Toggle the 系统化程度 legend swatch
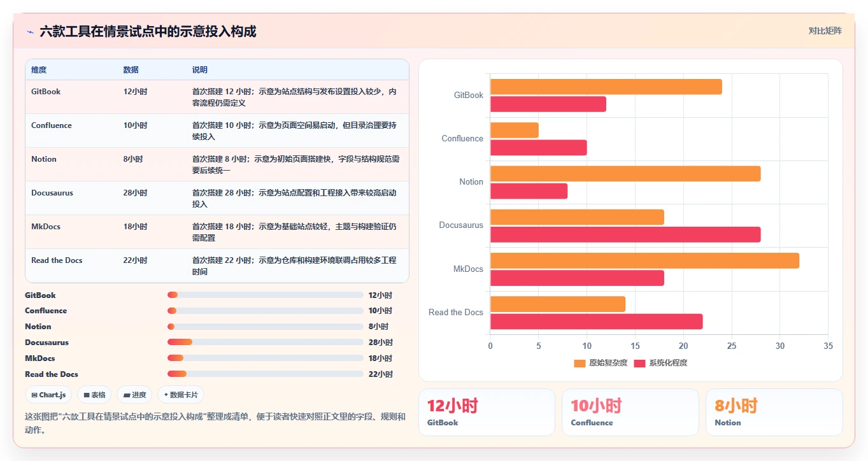This screenshot has width=868, height=461. tap(639, 363)
